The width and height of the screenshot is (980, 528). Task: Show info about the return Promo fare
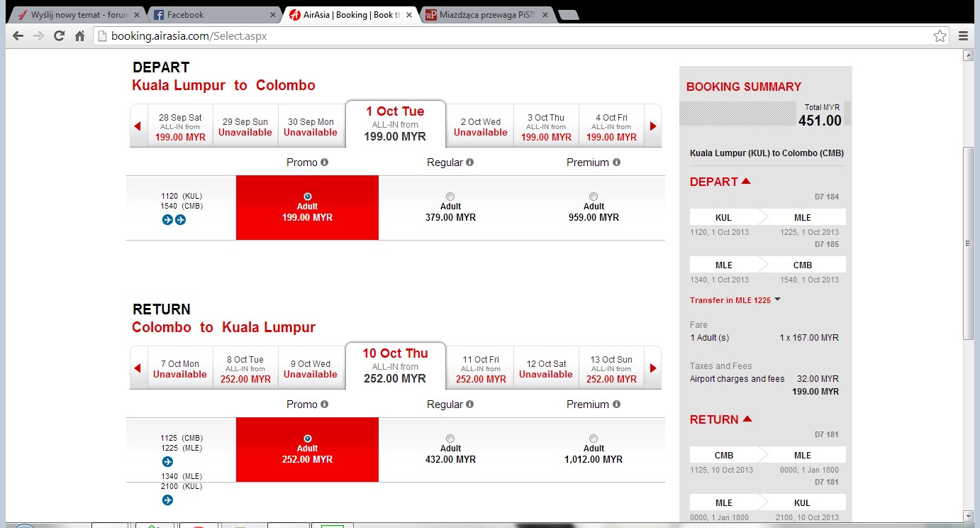point(325,405)
